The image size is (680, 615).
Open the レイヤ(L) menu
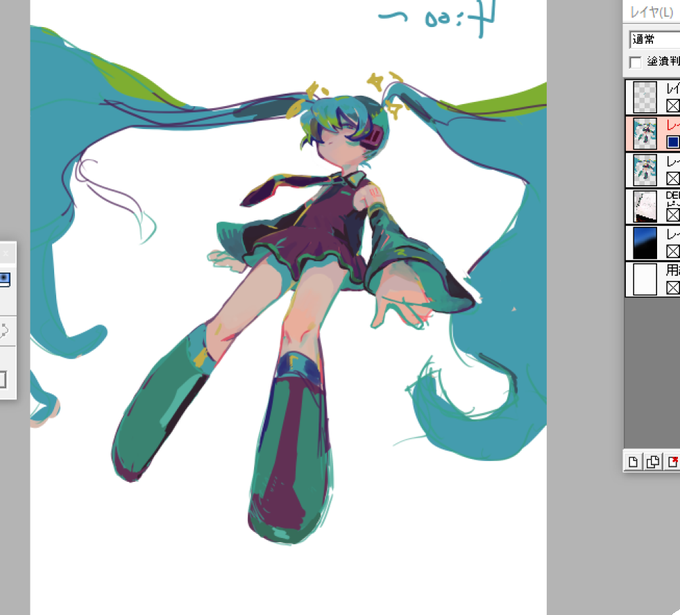[x=652, y=12]
